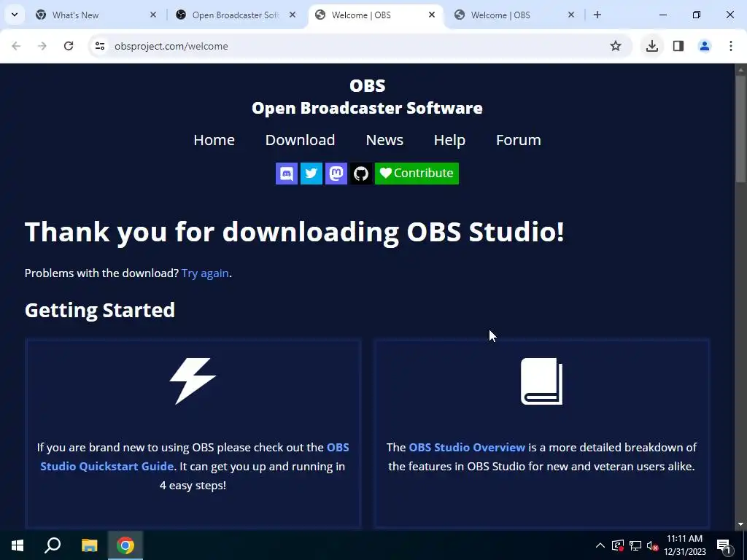Bookmark this page with the star icon
747x560 pixels.
[x=616, y=46]
